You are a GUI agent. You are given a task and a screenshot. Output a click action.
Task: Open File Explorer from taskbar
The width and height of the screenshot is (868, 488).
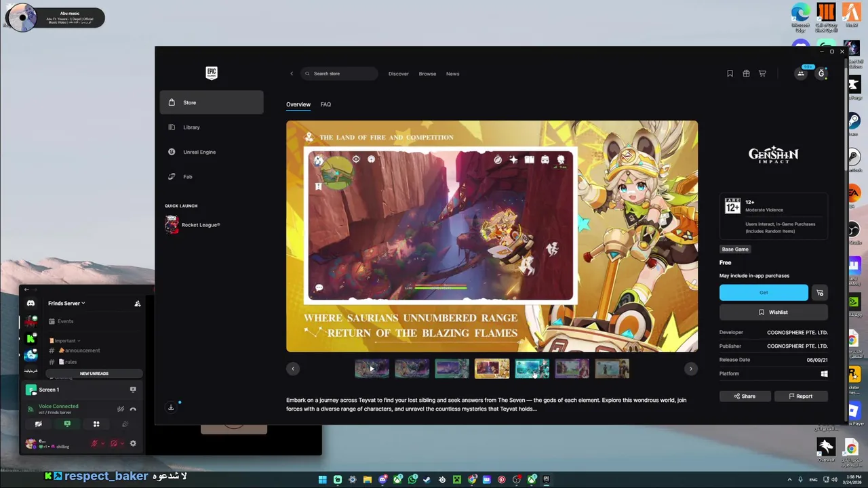coord(368,480)
